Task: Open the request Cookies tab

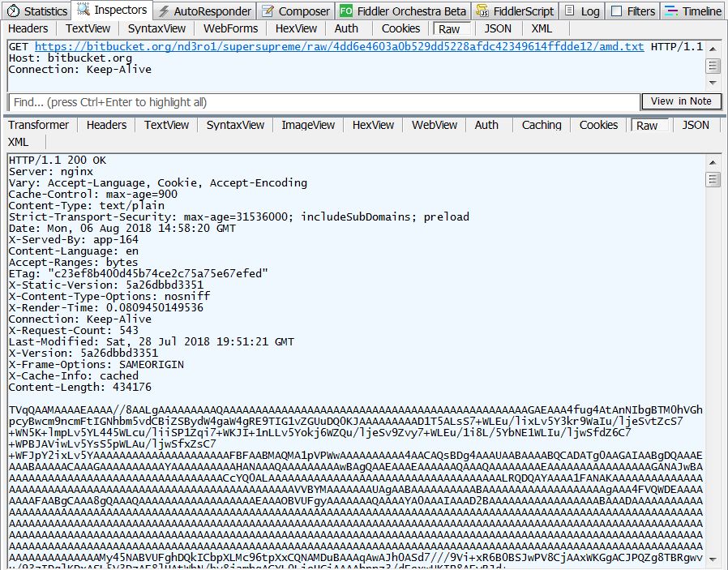Action: tap(400, 28)
